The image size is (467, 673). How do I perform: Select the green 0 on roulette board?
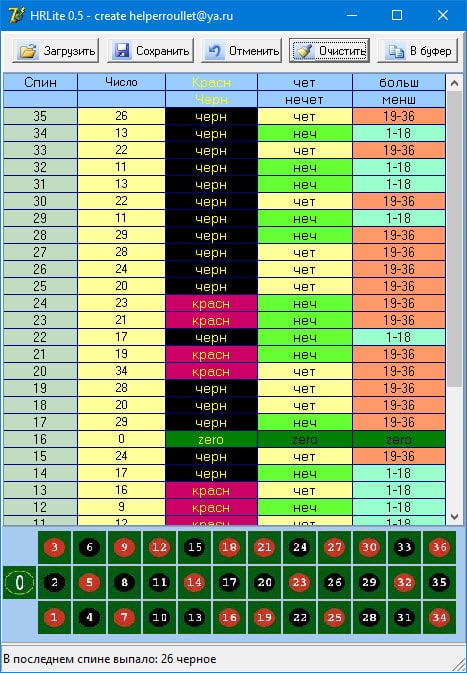click(20, 582)
